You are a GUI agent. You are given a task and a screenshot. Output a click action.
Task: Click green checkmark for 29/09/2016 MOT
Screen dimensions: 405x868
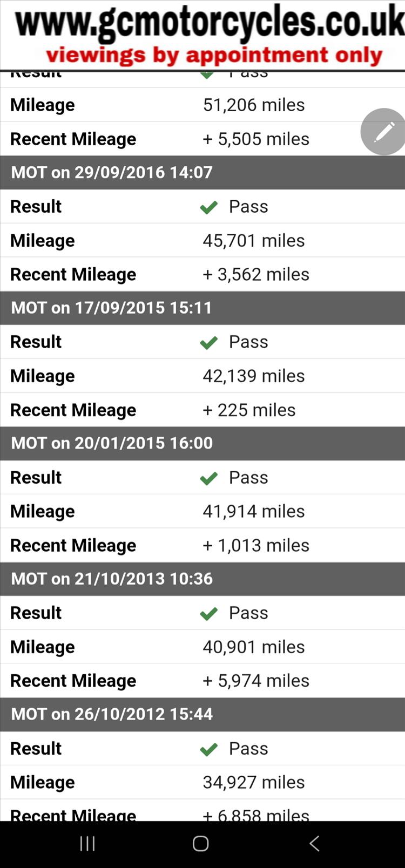pyautogui.click(x=208, y=207)
